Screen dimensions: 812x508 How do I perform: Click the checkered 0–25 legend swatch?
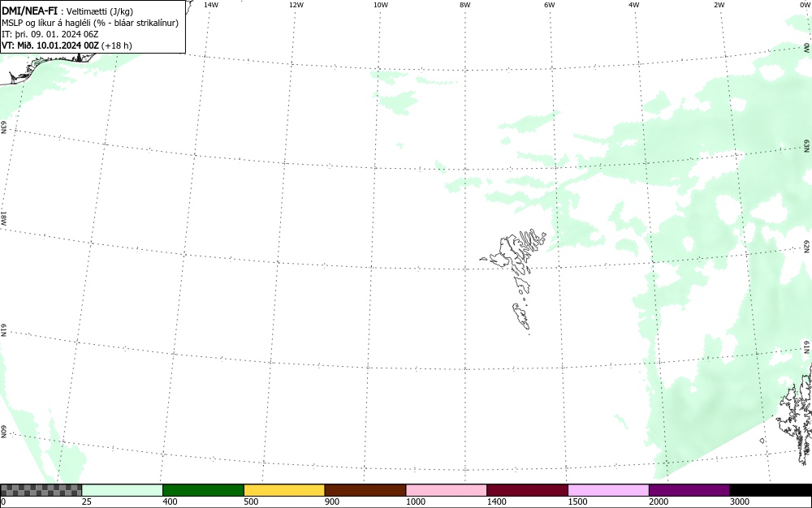[x=41, y=490]
